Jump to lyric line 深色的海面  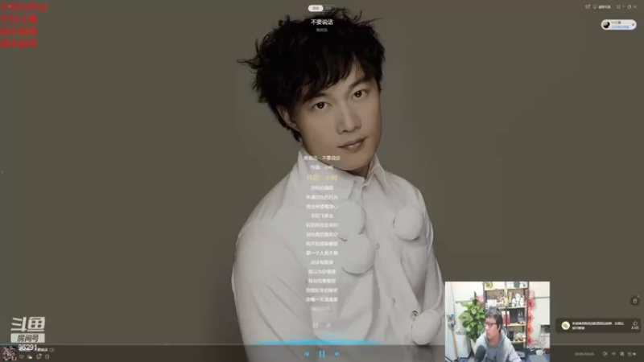point(322,188)
